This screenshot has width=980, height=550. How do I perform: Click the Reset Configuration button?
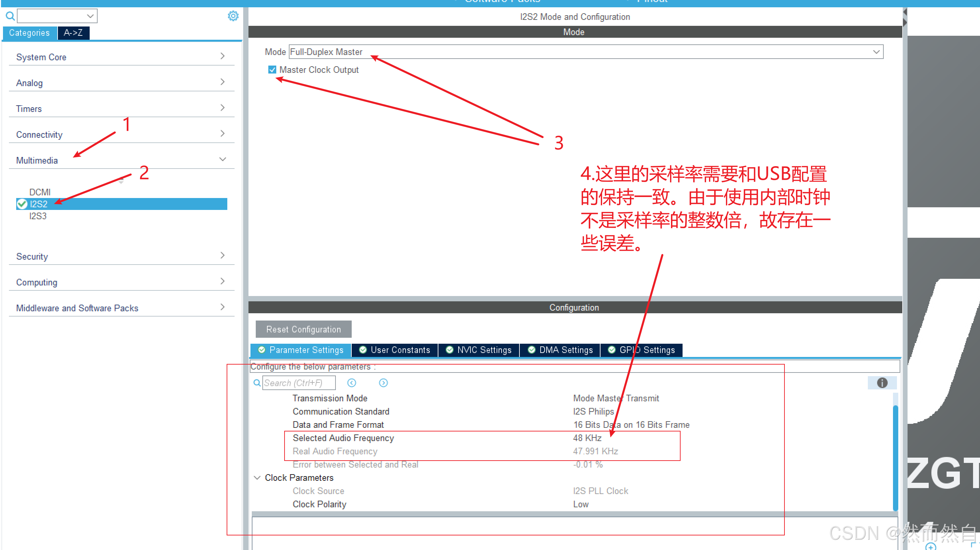pos(303,329)
